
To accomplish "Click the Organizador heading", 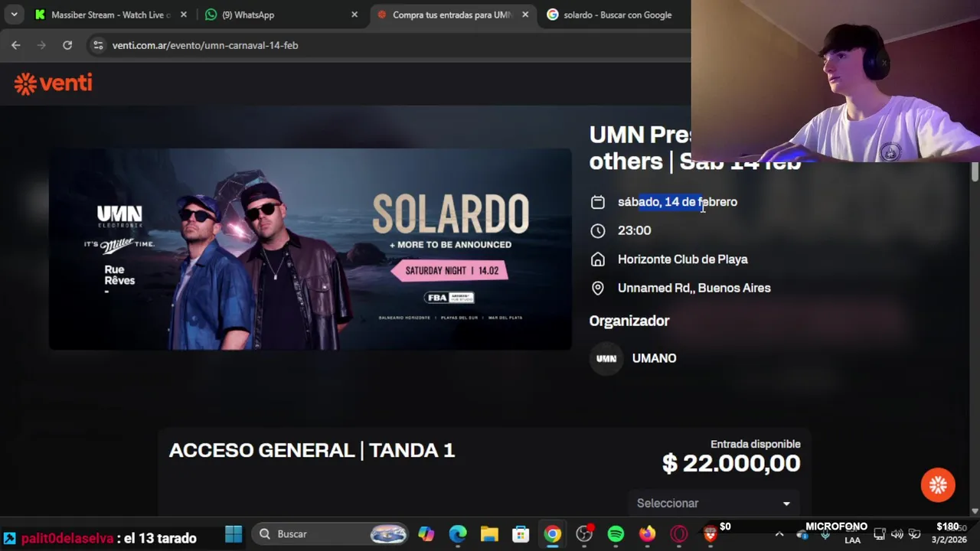I will click(629, 321).
